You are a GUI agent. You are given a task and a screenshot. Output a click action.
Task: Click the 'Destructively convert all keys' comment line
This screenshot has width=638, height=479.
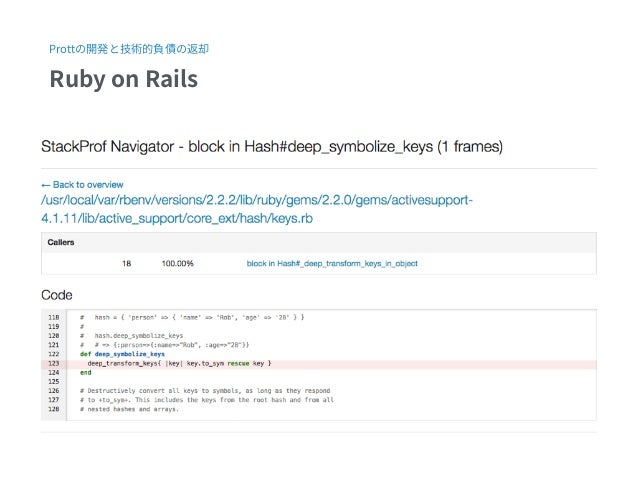[205, 391]
